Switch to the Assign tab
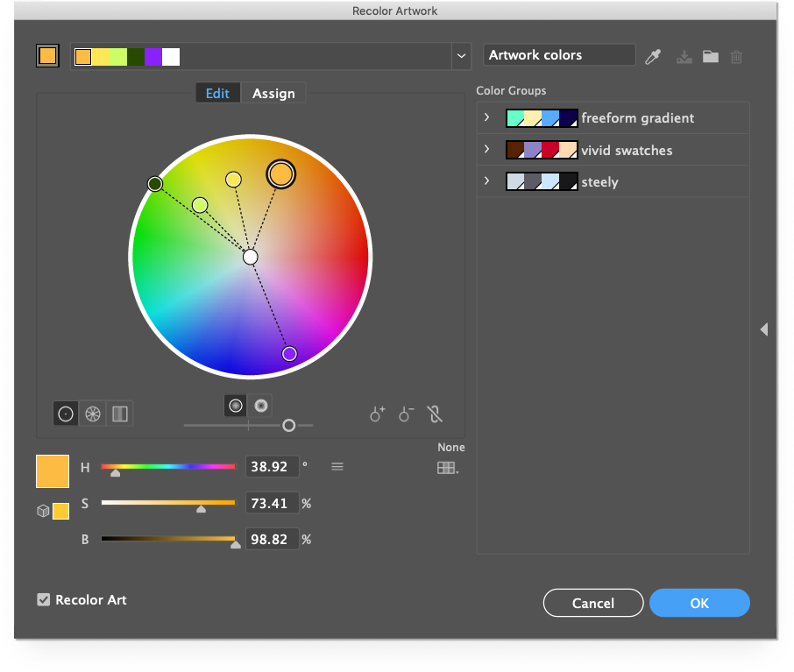This screenshot has height=672, width=794. [273, 92]
